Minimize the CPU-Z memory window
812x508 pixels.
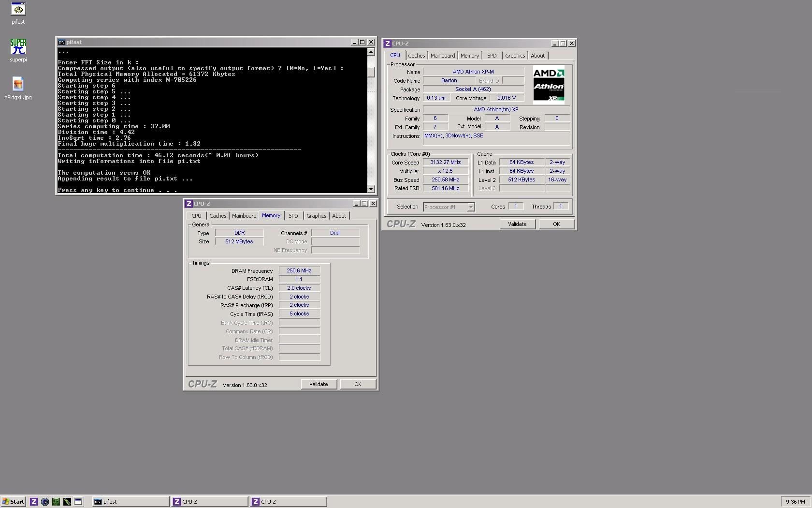(x=356, y=204)
